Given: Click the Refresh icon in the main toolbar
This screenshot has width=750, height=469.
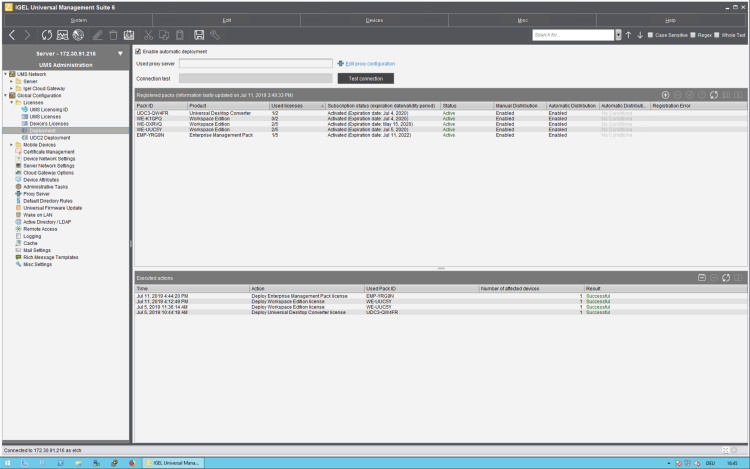Looking at the screenshot, I should tap(46, 35).
